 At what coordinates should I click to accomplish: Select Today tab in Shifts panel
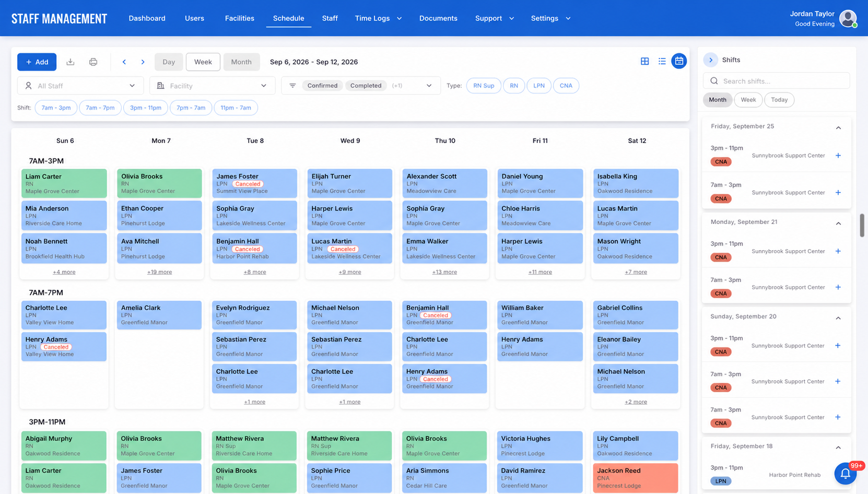click(779, 100)
